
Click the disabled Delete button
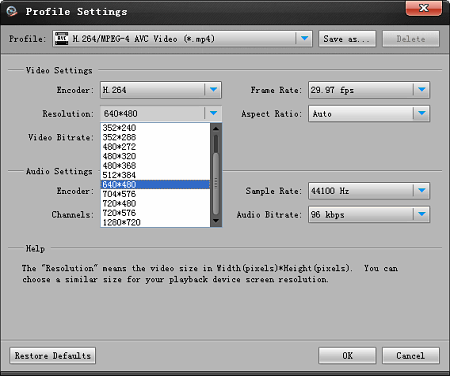coord(411,39)
